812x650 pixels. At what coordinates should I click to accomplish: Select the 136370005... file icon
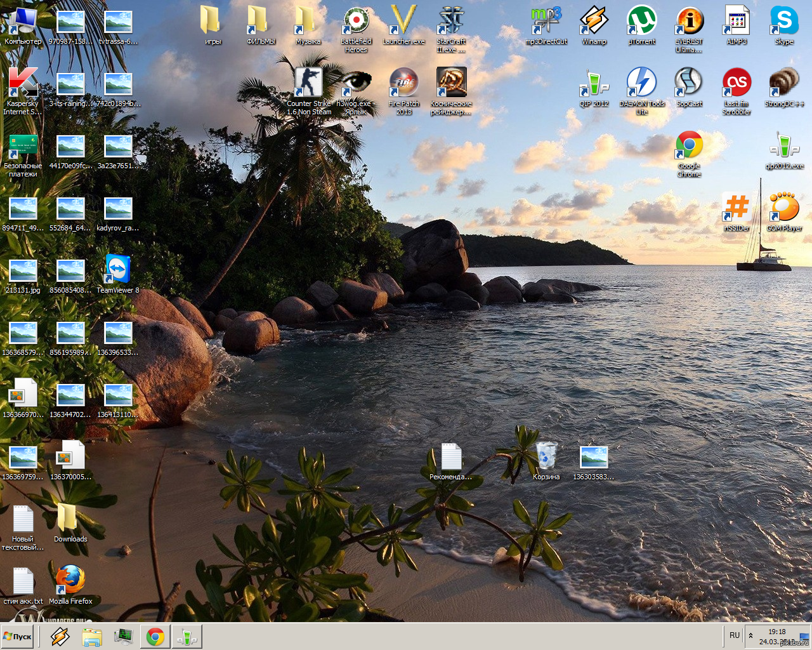coord(70,461)
